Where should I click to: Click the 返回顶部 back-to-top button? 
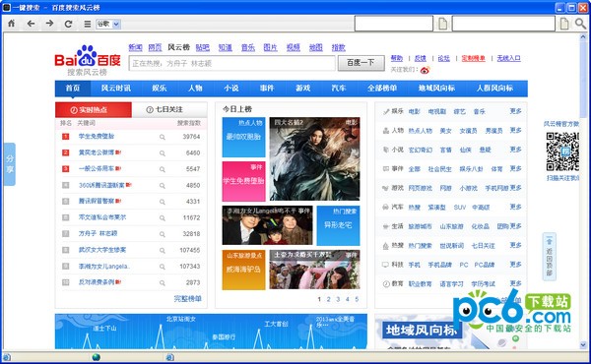click(x=550, y=257)
